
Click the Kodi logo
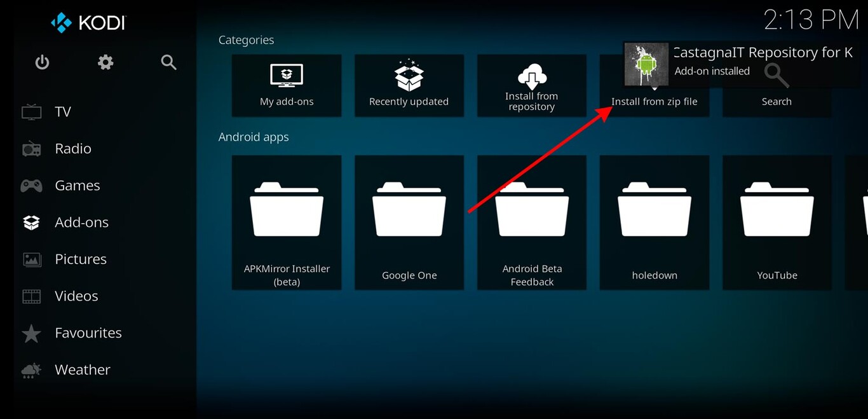coord(88,23)
